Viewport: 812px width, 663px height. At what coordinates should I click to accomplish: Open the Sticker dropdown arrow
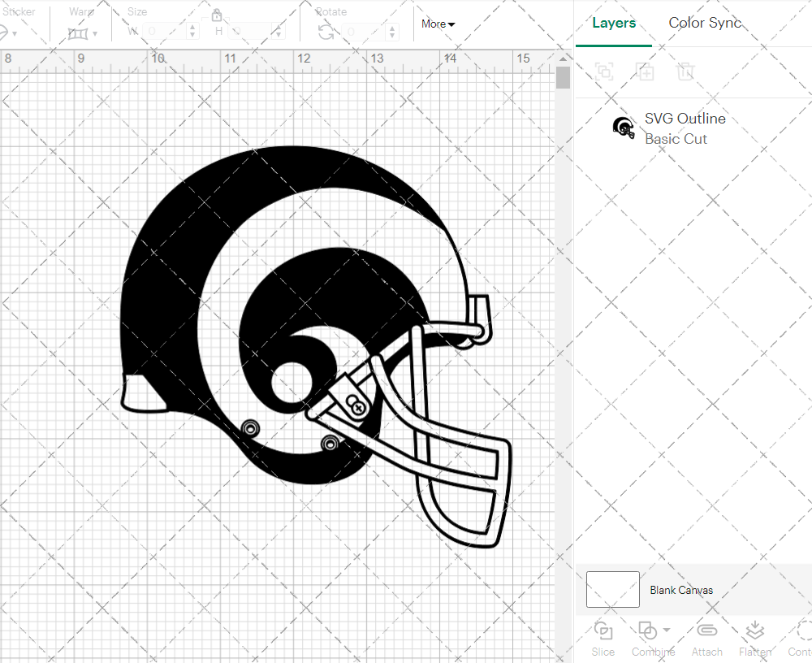point(15,34)
